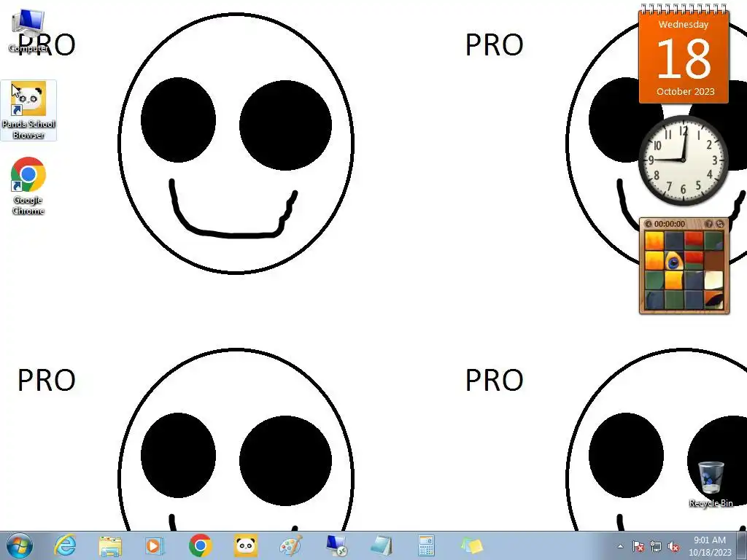The height and width of the screenshot is (560, 747).
Task: Select the Recycle Bin icon
Action: (x=711, y=484)
